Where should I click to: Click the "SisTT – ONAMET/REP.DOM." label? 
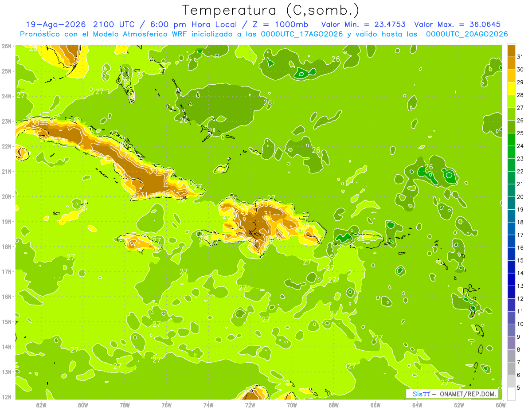tap(452, 394)
